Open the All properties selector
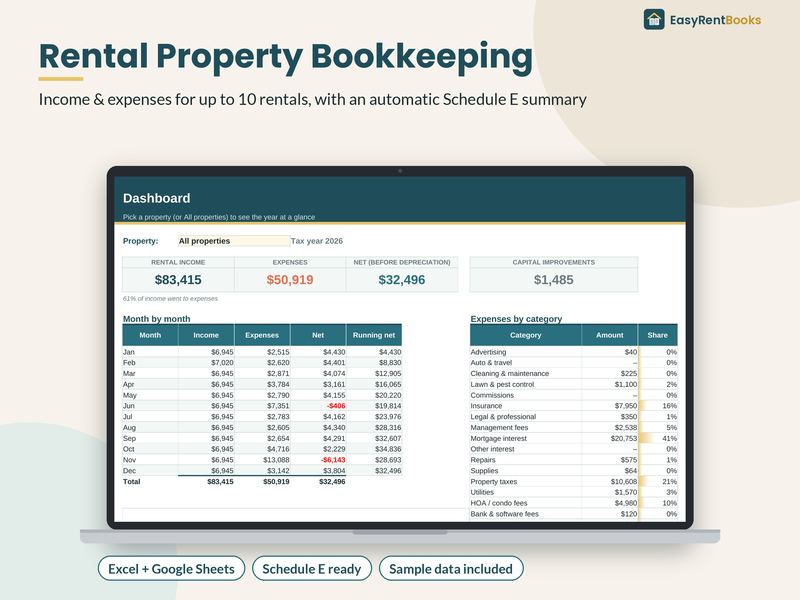 point(234,241)
